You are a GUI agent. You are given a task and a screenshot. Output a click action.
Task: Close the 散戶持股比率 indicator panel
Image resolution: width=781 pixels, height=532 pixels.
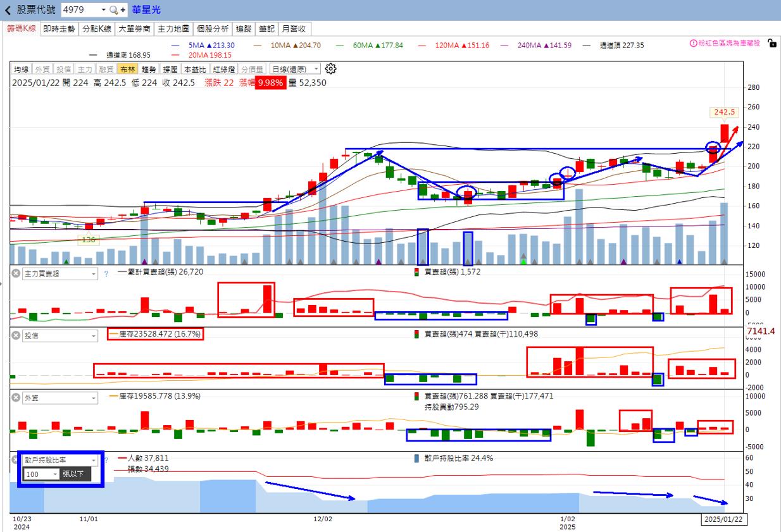[15, 460]
